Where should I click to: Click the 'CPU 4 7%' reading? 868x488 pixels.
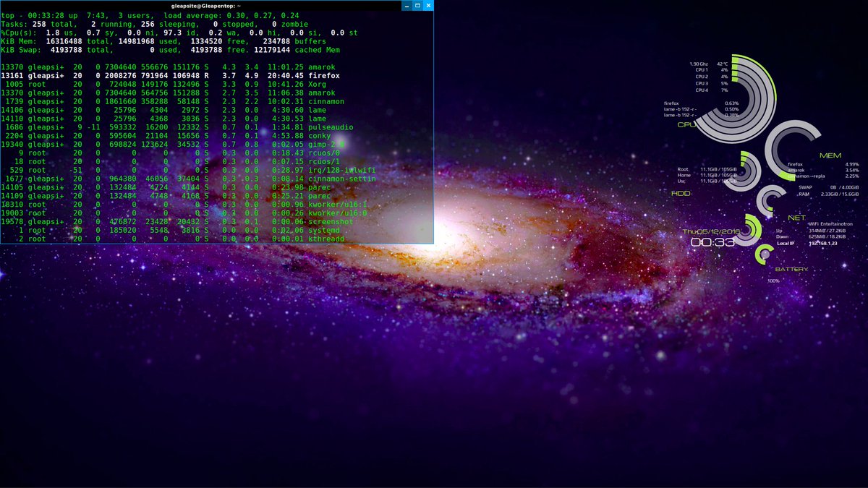[712, 90]
